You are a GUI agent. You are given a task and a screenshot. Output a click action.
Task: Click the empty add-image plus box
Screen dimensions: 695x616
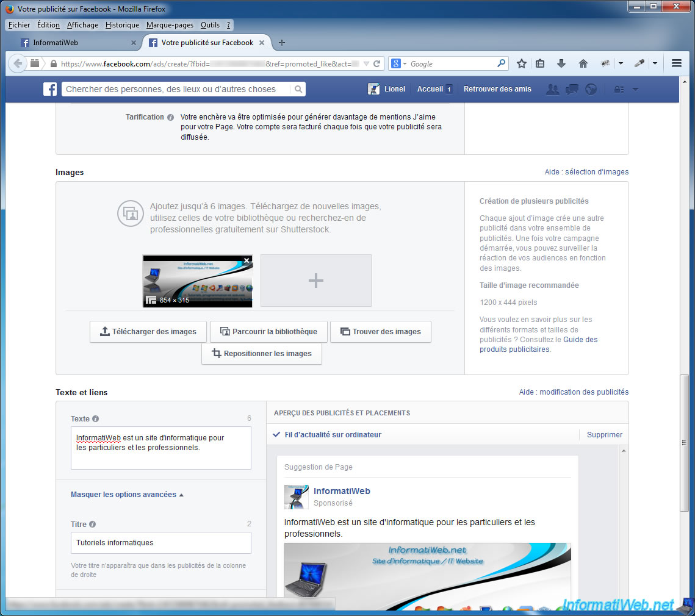coord(316,281)
